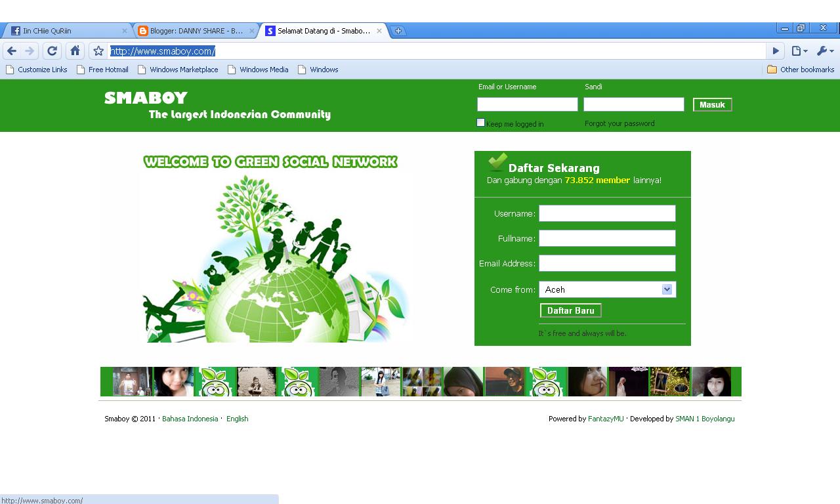
Task: Minimize the browser window
Action: pos(785,28)
